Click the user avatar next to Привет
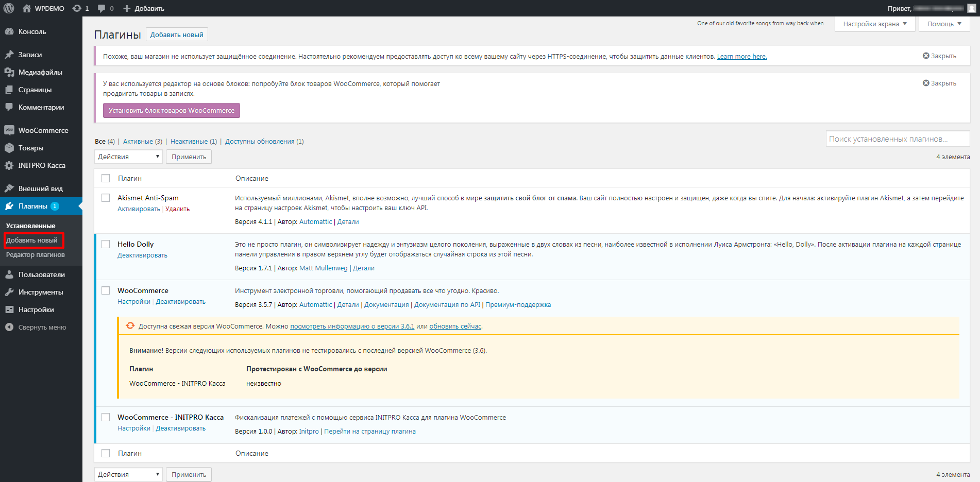980x482 pixels. (x=972, y=8)
